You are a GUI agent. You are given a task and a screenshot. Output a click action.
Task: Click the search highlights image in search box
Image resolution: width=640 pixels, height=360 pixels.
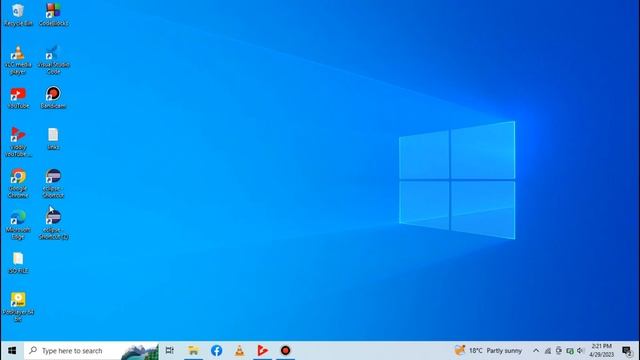[140, 351]
